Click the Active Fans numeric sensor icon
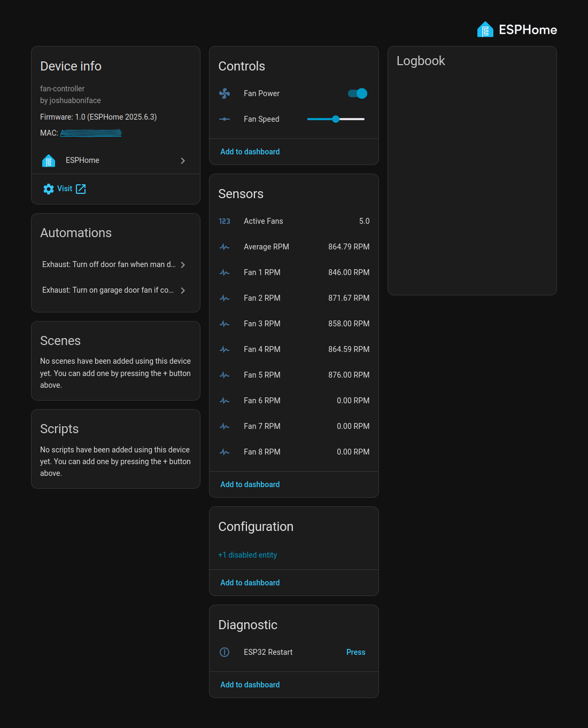Viewport: 588px width, 728px height. (225, 221)
